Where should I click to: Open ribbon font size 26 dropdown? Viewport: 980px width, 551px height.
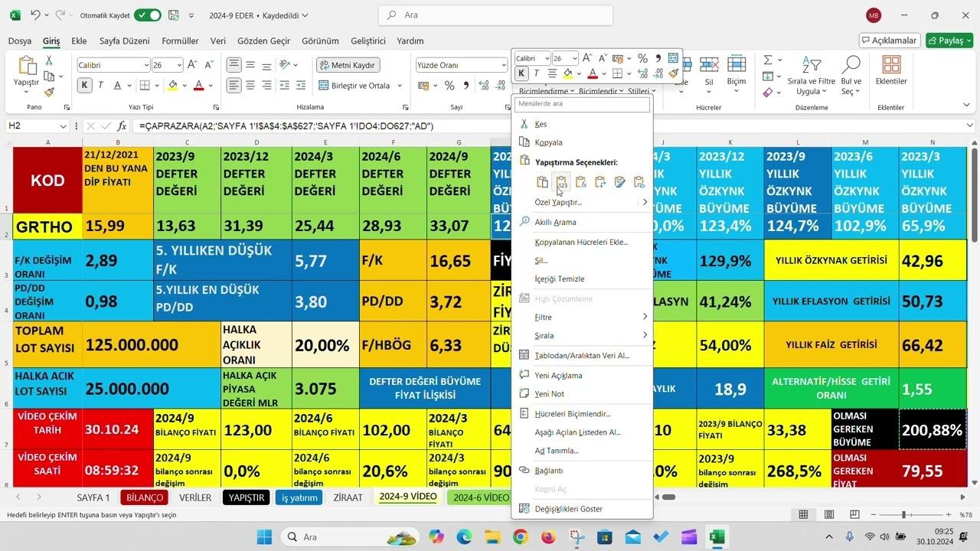click(179, 66)
